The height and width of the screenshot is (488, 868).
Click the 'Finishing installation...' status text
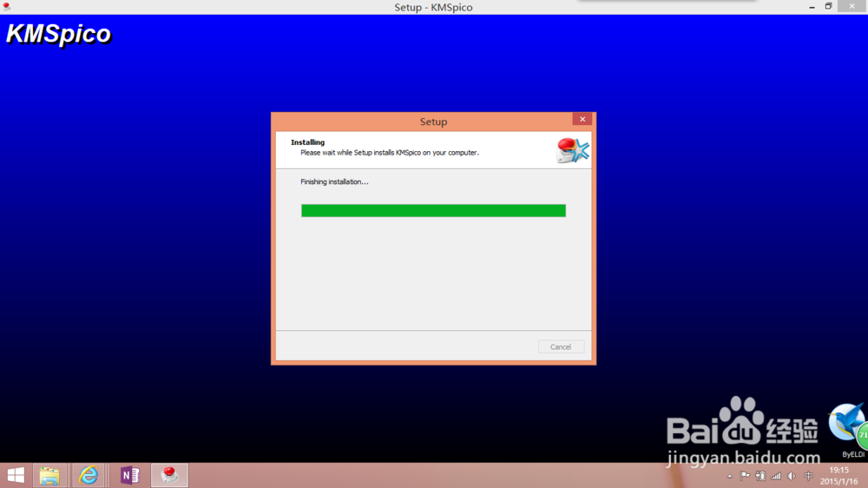tap(334, 181)
